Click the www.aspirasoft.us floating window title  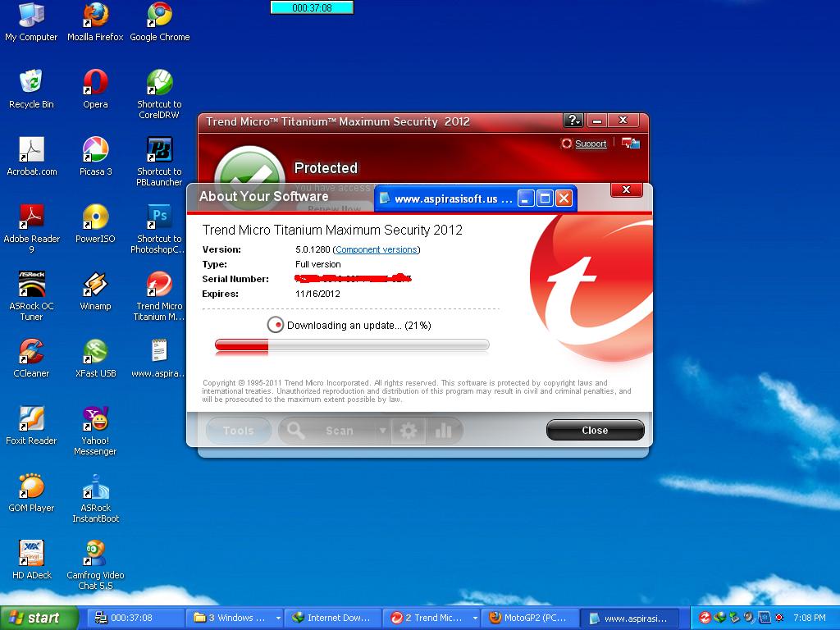tap(453, 199)
